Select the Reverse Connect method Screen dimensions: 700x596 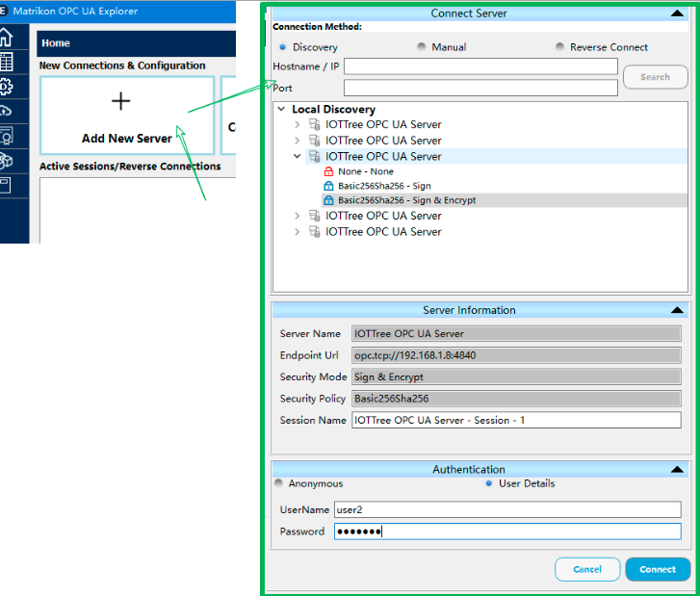[559, 47]
